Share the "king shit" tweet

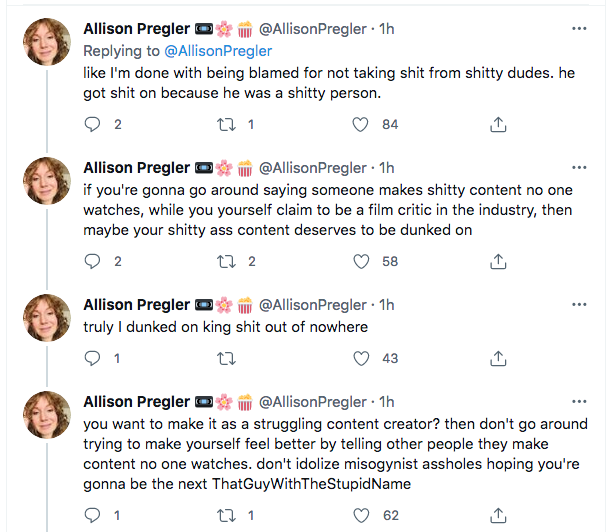pos(498,358)
